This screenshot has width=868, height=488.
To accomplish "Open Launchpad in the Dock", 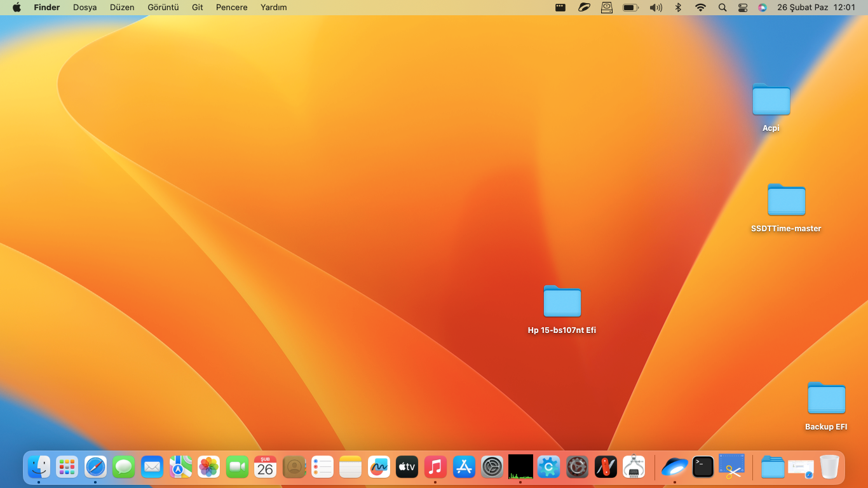I will point(67,468).
